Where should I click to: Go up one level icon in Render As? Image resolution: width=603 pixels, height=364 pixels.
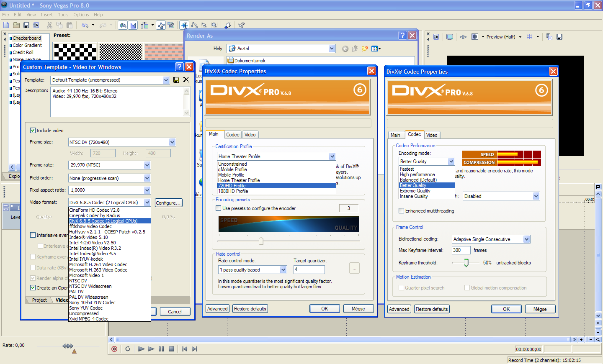click(355, 49)
